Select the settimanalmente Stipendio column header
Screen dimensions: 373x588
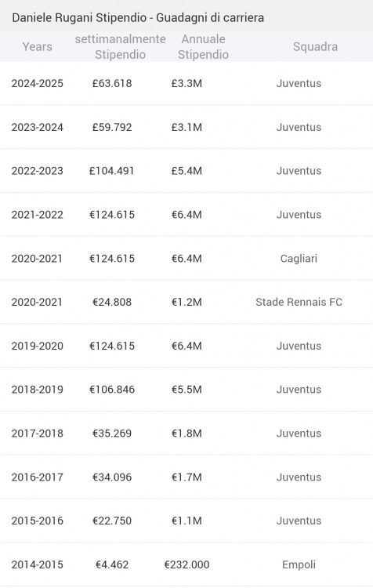(x=120, y=46)
